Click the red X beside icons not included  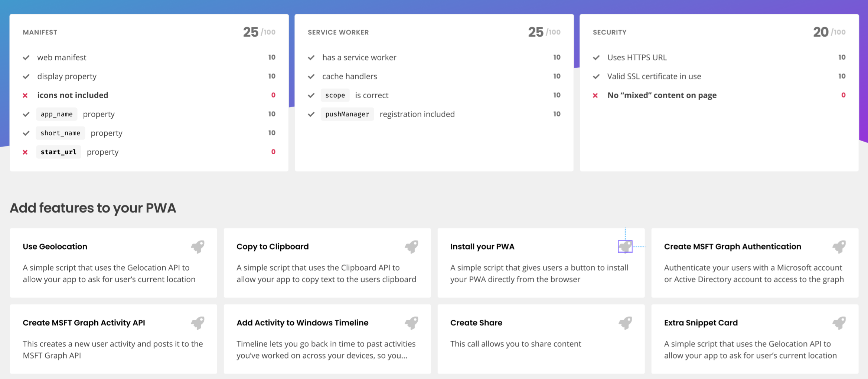[25, 95]
